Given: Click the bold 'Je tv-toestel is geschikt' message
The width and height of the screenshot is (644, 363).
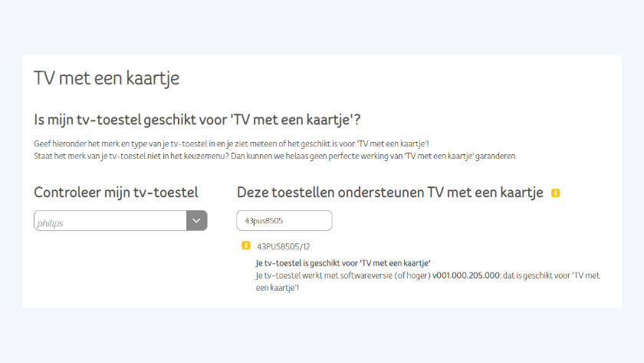Looking at the screenshot, I should pos(343,262).
